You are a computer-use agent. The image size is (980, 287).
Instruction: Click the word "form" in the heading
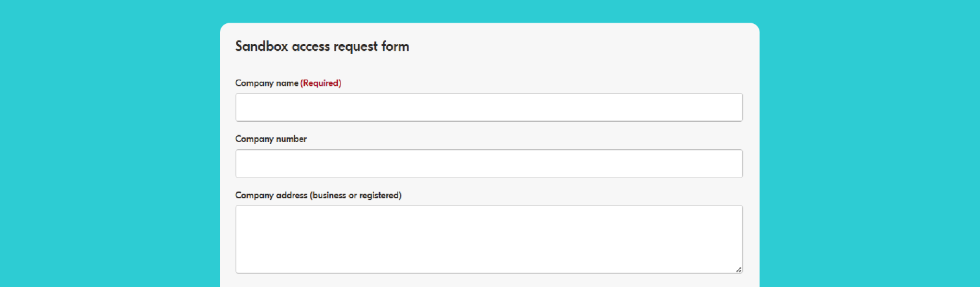tap(395, 47)
